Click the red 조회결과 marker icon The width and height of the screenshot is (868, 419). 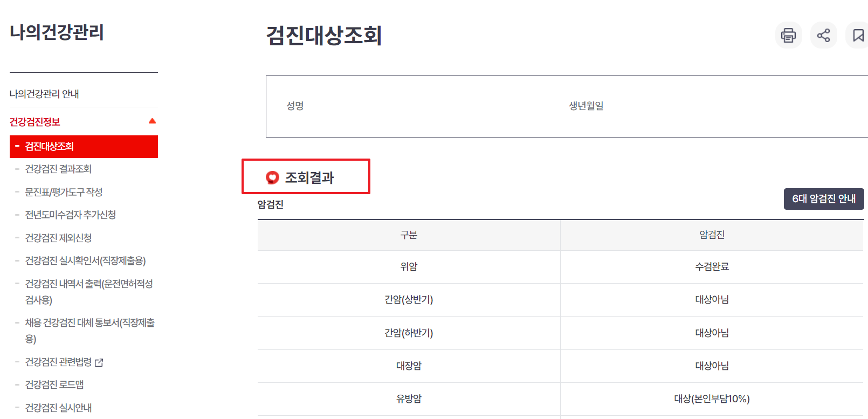point(272,175)
